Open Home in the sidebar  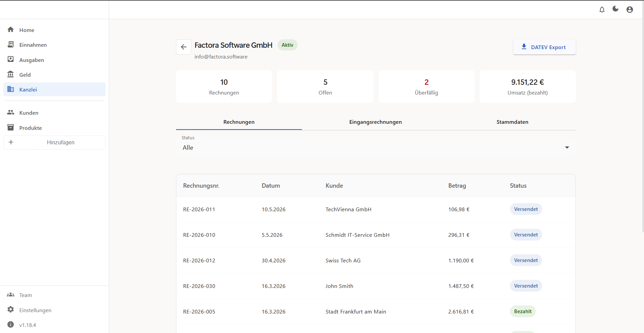tap(54, 30)
